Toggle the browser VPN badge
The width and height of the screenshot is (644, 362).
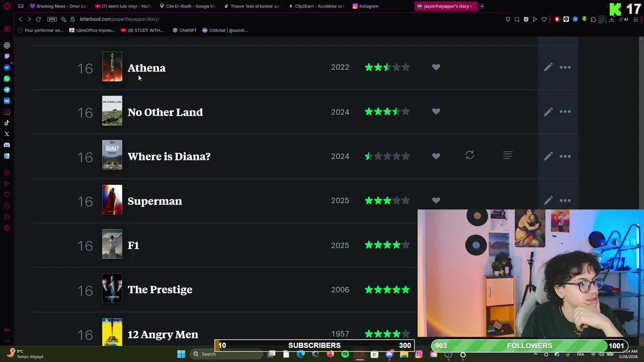tap(52, 19)
